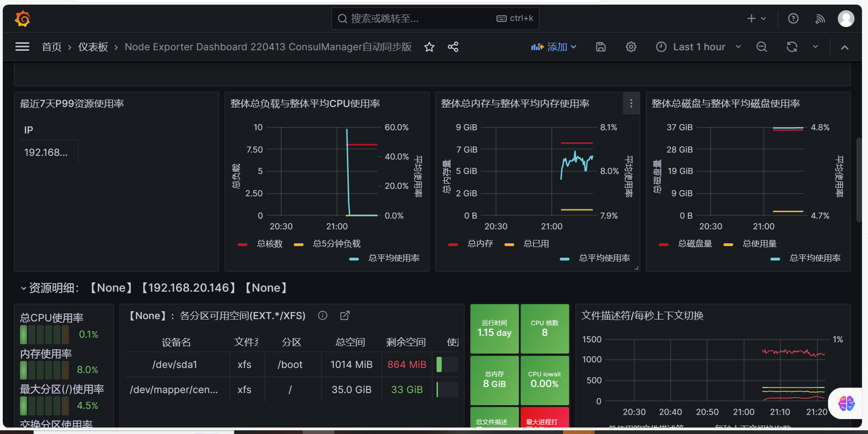
Task: Click the Grafana logo
Action: (x=22, y=19)
